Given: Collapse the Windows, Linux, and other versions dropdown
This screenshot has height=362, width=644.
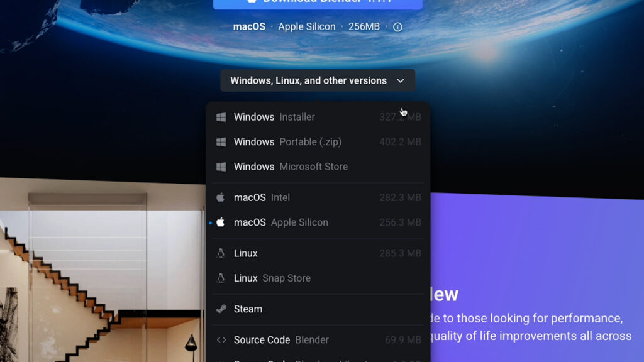Looking at the screenshot, I should point(318,80).
